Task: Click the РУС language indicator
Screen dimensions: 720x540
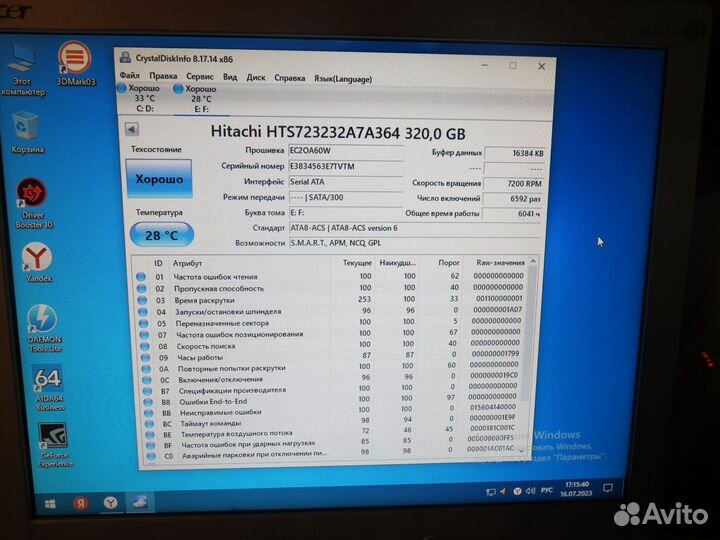Action: coord(546,490)
